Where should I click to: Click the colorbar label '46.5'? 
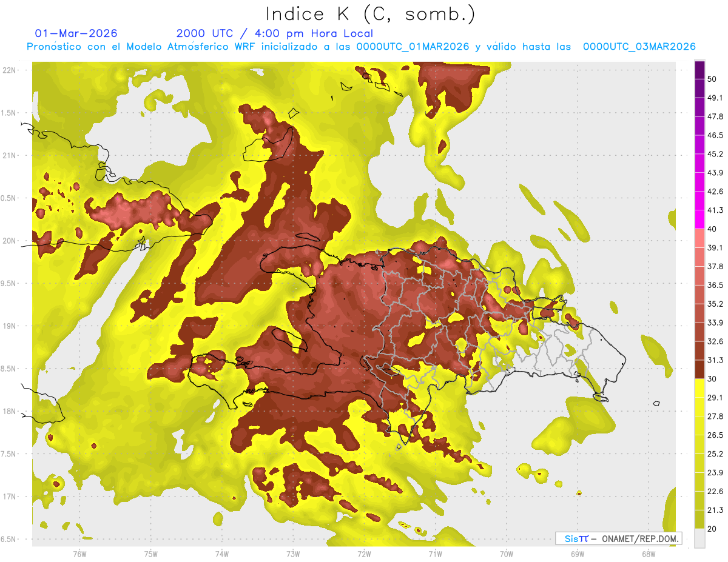coord(715,135)
